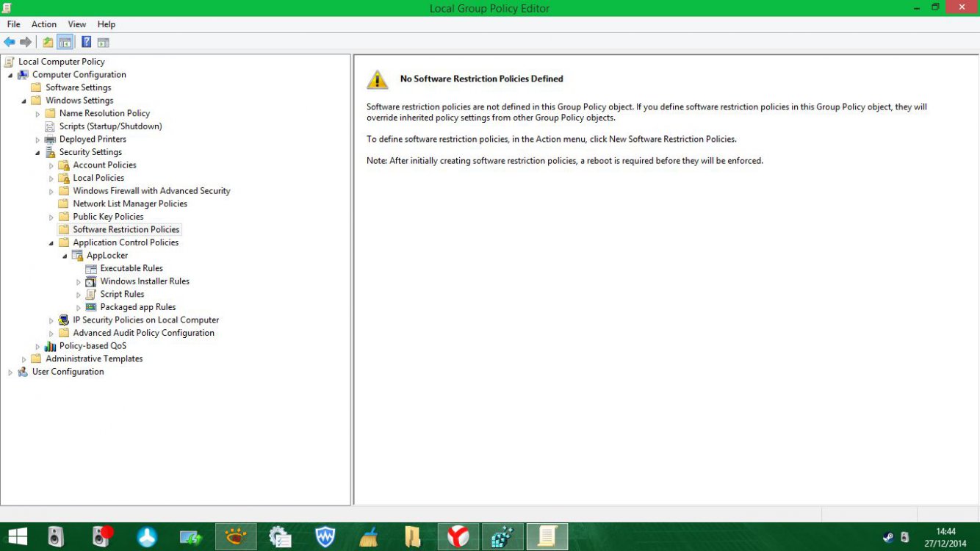This screenshot has width=980, height=551.
Task: Expand Script Rules node
Action: coord(79,295)
